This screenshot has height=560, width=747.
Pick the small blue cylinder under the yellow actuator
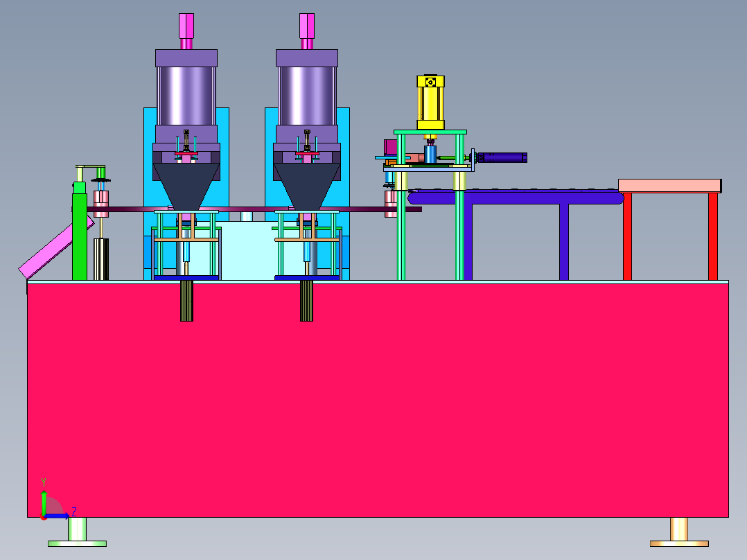[430, 155]
